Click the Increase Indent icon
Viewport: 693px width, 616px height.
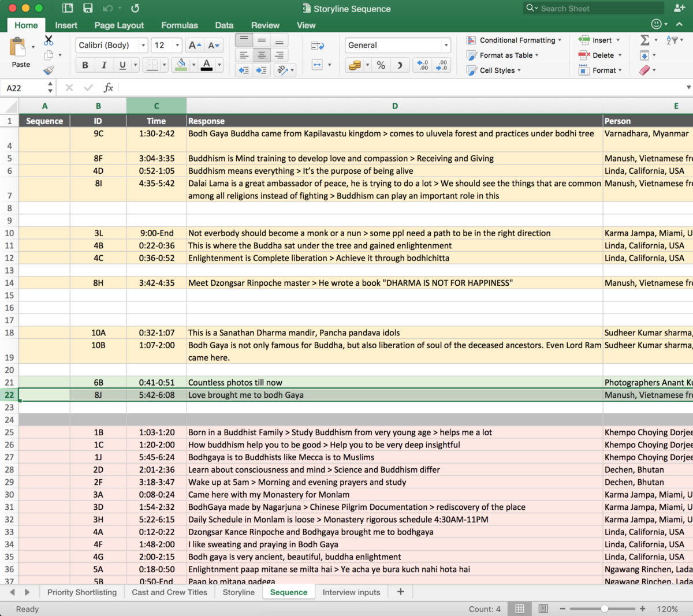pos(262,70)
